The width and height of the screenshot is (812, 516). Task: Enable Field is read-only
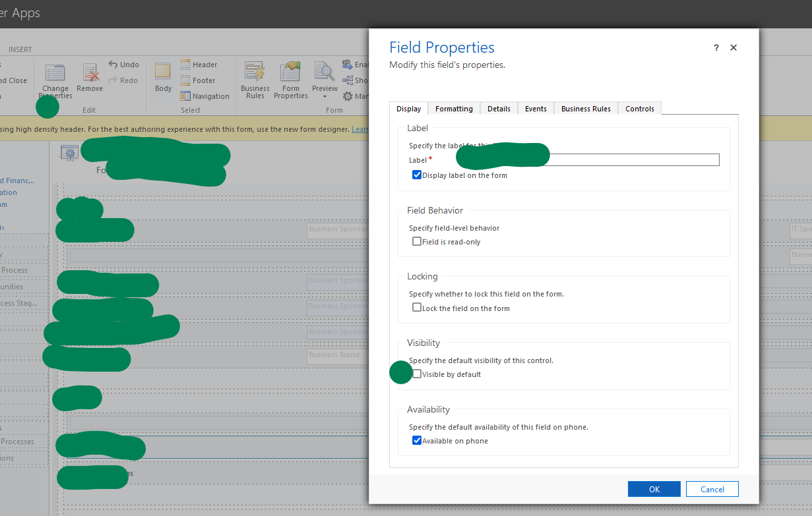click(416, 241)
